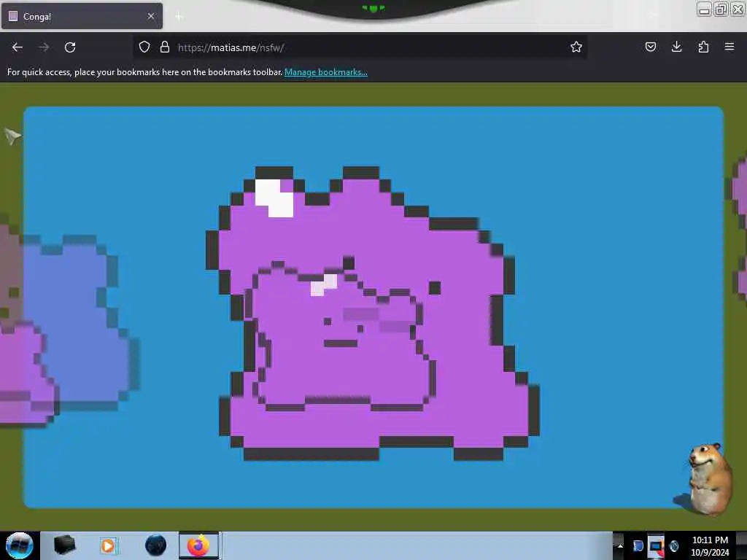Open the Downloads panel
This screenshot has height=560, width=747.
[676, 47]
